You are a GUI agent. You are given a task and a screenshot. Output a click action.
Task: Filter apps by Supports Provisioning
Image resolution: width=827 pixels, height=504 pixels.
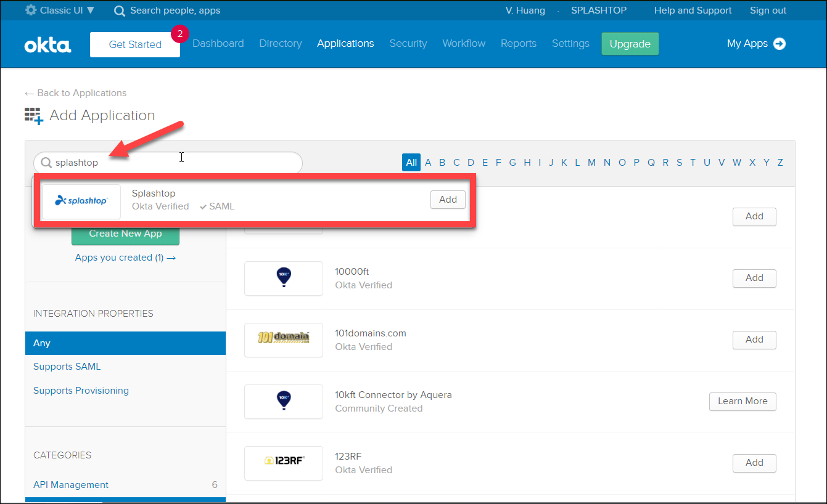pos(81,390)
